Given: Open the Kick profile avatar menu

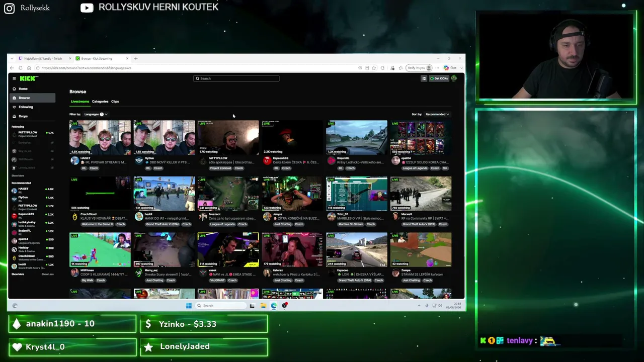Looking at the screenshot, I should 454,78.
